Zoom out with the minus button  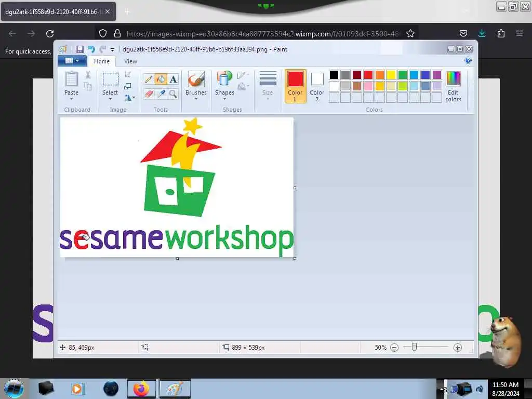(394, 348)
